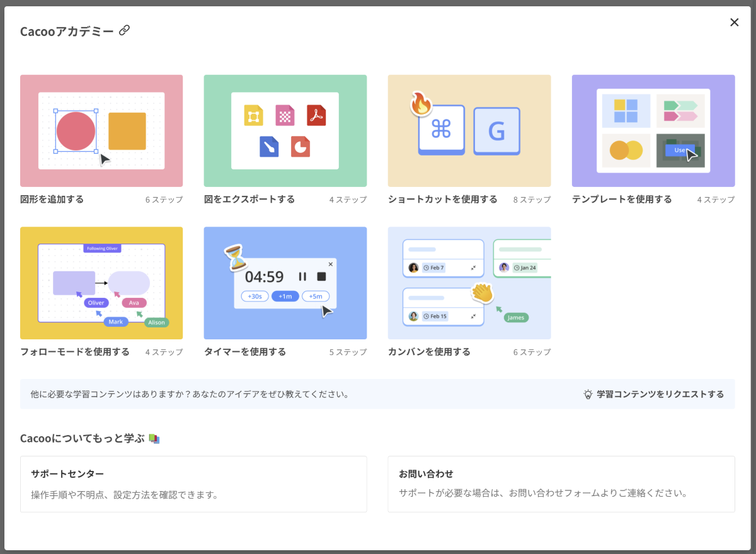Click the pause icon in timer illustration
The width and height of the screenshot is (756, 554).
click(x=302, y=276)
